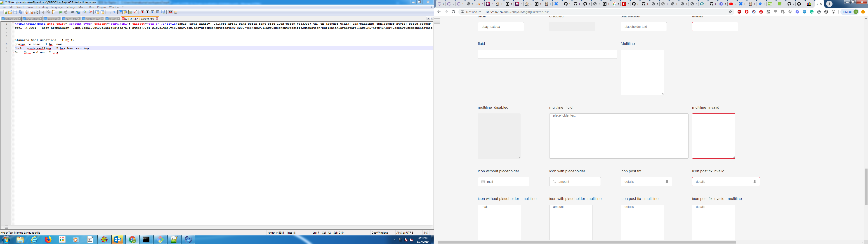The width and height of the screenshot is (868, 244).
Task: Collapse the HTML code fold on line 1
Action: pyautogui.click(x=13, y=24)
